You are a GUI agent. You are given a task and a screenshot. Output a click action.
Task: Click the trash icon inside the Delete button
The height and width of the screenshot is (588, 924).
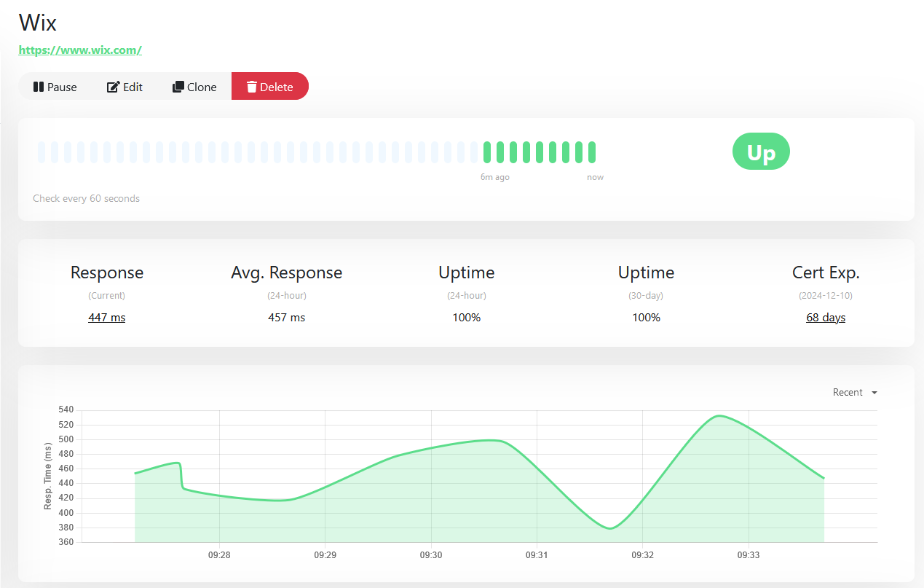coord(253,87)
